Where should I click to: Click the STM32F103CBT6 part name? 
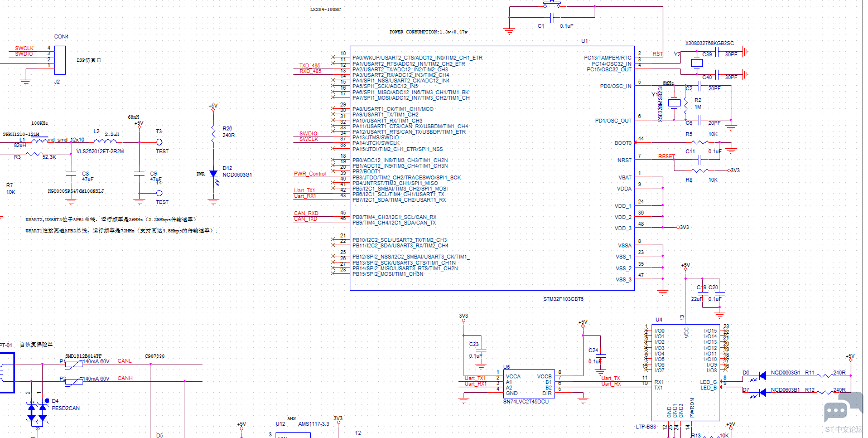click(x=563, y=299)
